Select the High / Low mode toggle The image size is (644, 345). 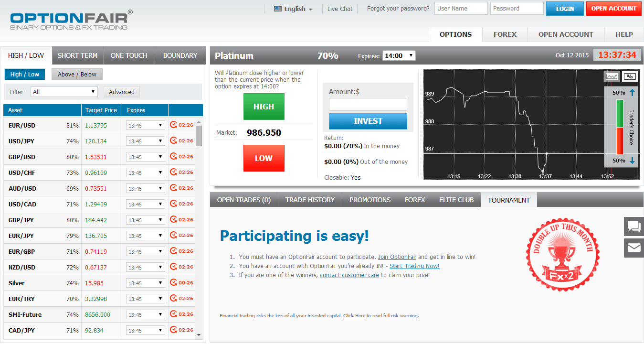point(24,74)
